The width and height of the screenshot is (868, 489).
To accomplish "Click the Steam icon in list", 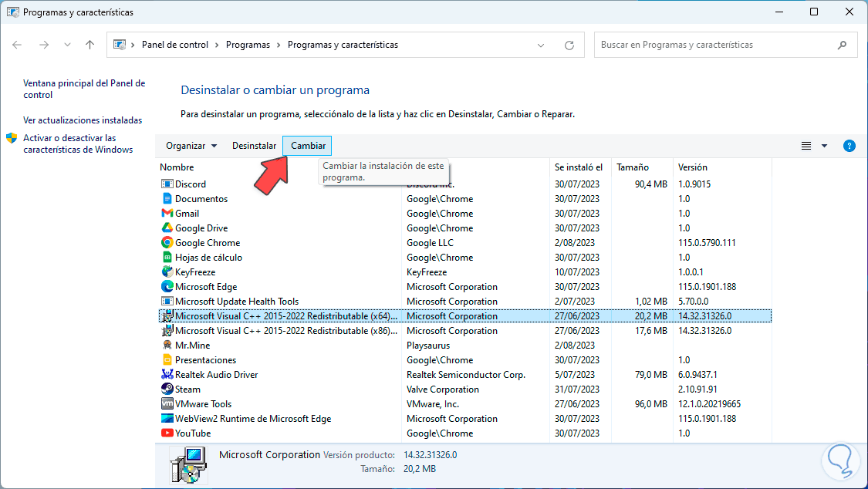I will click(167, 389).
